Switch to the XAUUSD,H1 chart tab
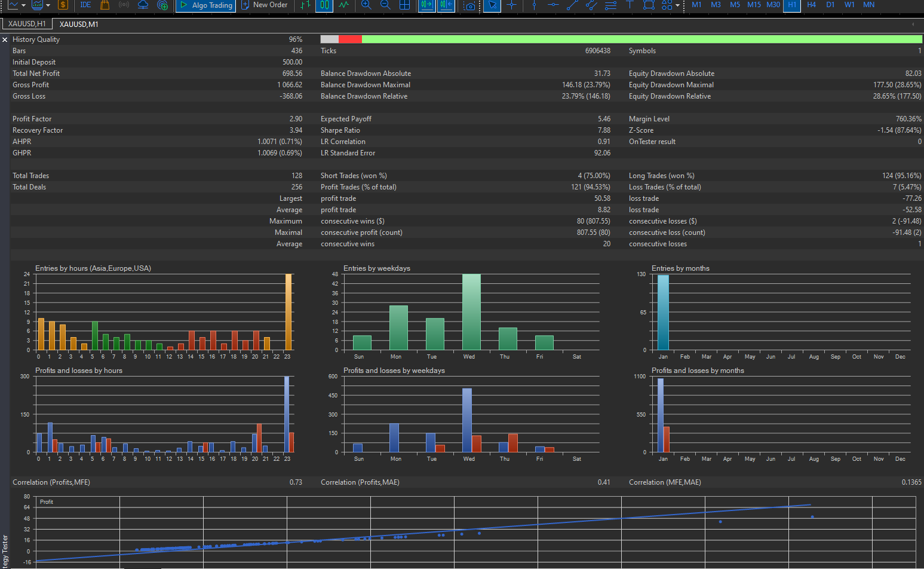The image size is (924, 569). (x=27, y=24)
